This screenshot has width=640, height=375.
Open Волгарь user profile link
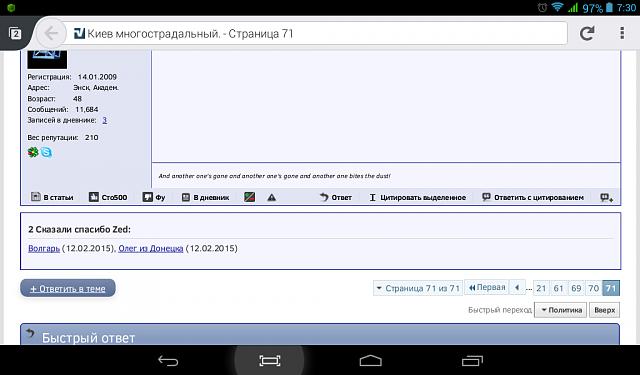[44, 249]
